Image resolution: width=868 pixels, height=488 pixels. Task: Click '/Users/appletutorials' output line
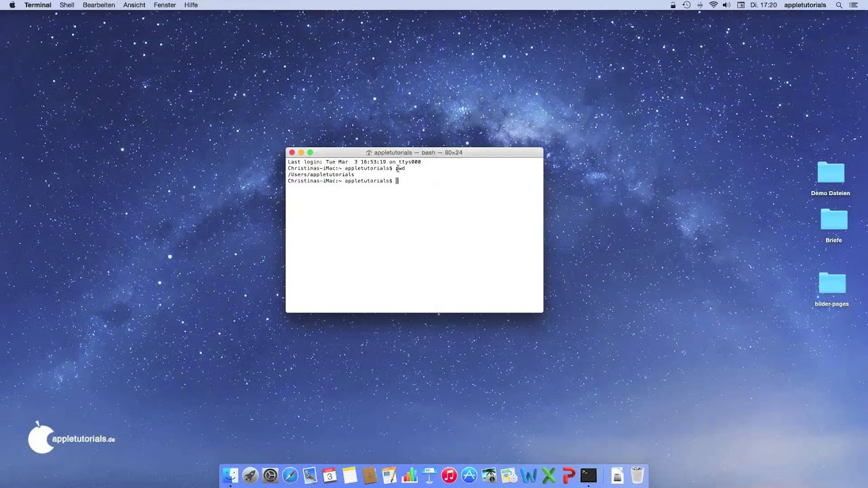[x=321, y=175]
